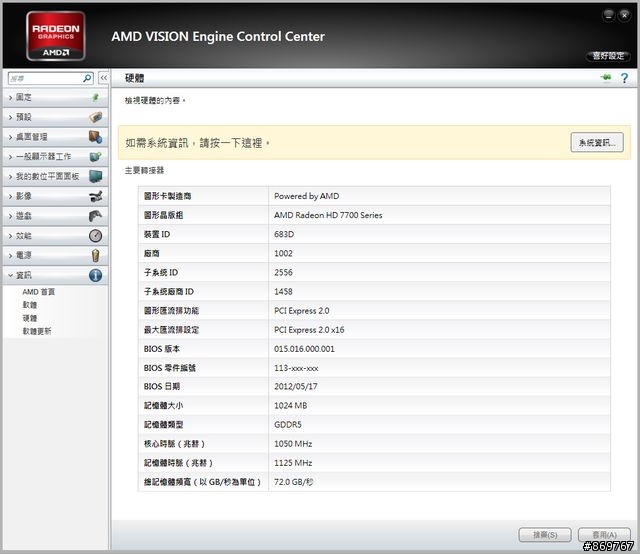Expand the 影像 section chevron
640x554 pixels.
click(x=10, y=196)
